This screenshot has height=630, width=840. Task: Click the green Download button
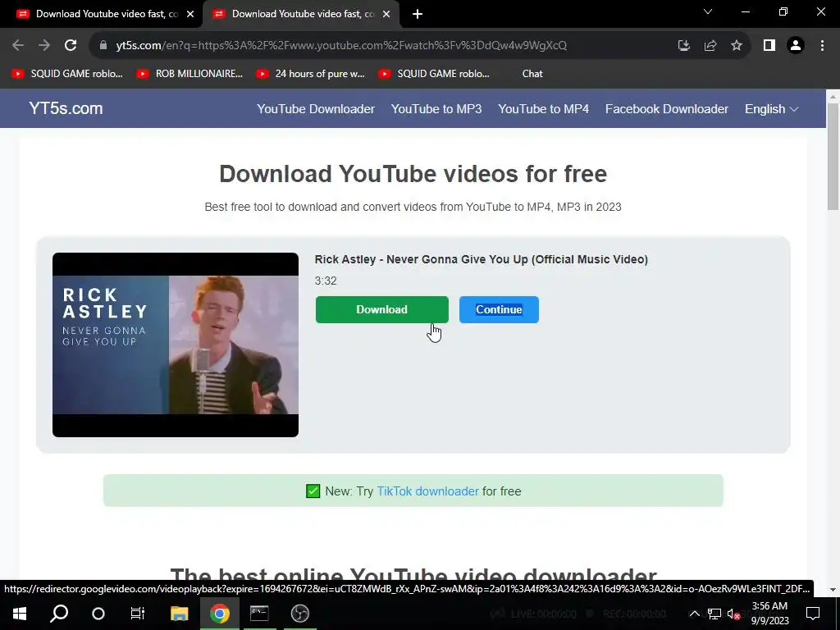click(x=381, y=309)
